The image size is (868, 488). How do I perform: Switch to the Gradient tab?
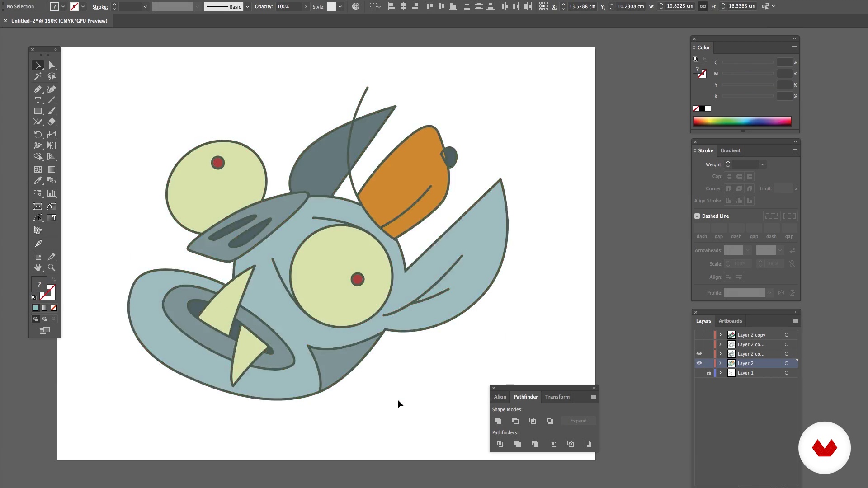730,150
